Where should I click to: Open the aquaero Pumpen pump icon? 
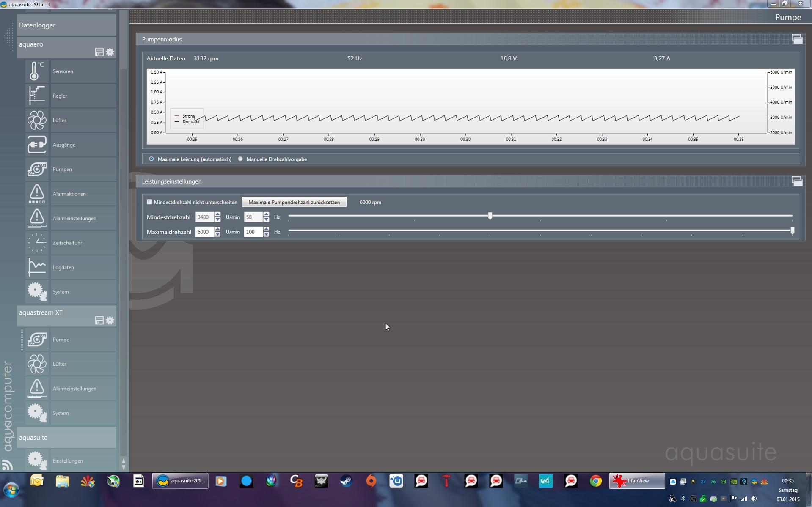point(37,169)
